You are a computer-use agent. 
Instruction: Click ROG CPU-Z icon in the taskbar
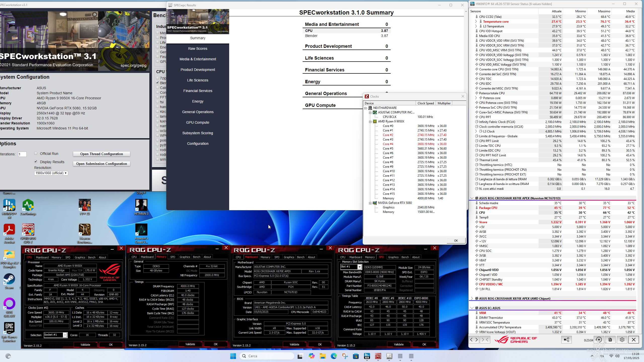378,356
